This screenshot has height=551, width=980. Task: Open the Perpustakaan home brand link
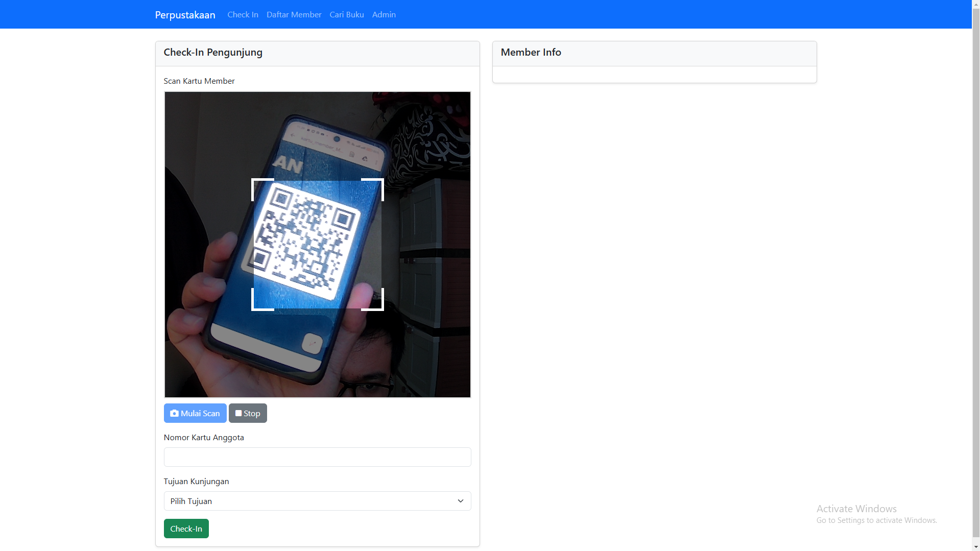pos(185,15)
